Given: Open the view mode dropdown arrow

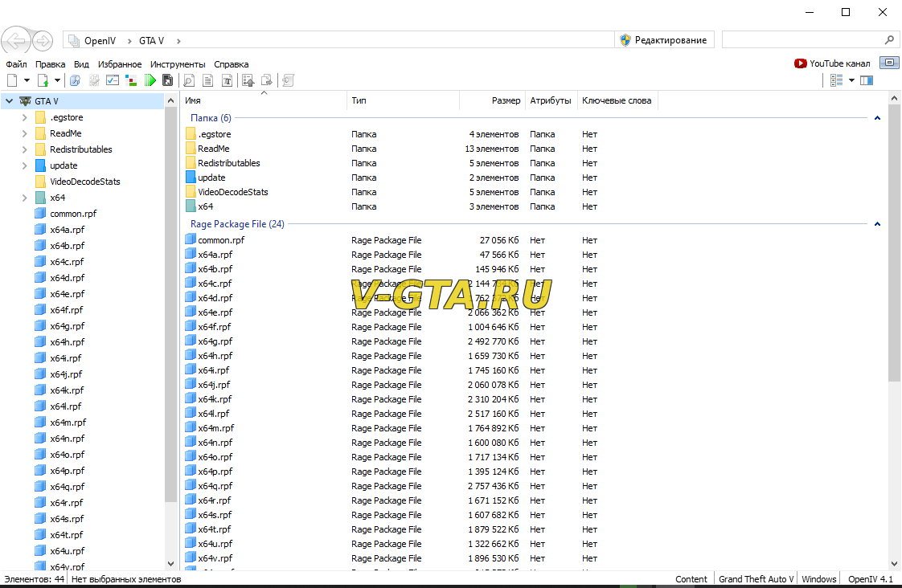Looking at the screenshot, I should pyautogui.click(x=851, y=80).
